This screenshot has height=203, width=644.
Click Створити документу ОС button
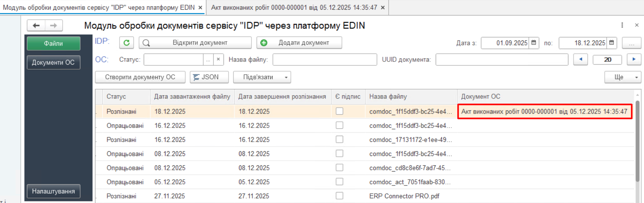point(140,77)
